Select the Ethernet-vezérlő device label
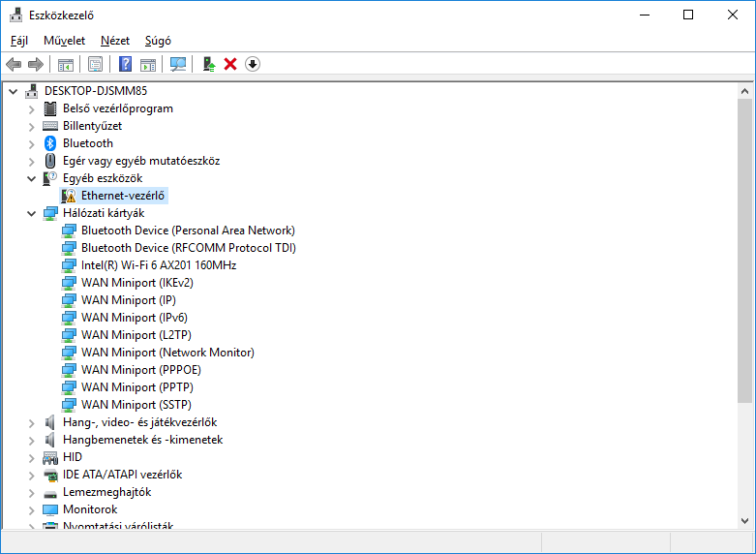756x554 pixels. click(x=123, y=196)
